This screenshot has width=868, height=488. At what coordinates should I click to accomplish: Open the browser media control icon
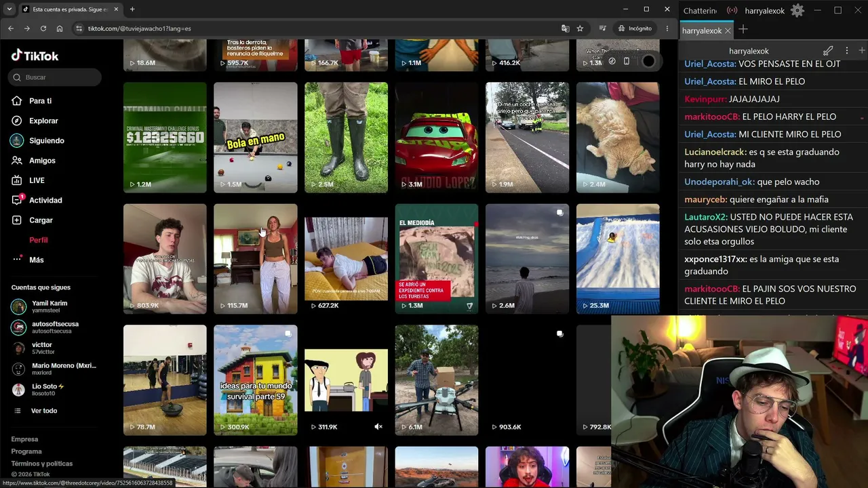click(602, 28)
